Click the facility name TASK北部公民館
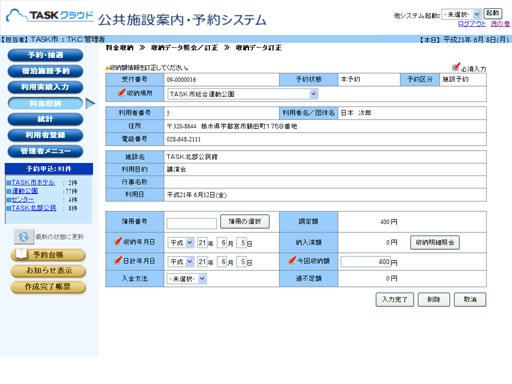The image size is (512, 384). tap(192, 157)
